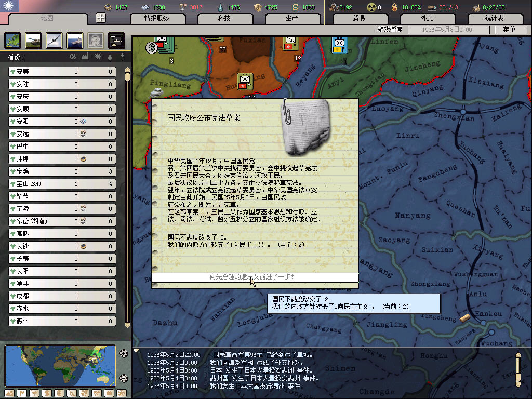This screenshot has height=399, width=532.
Task: Select province 茶陵 in the list
Action: tap(62, 209)
